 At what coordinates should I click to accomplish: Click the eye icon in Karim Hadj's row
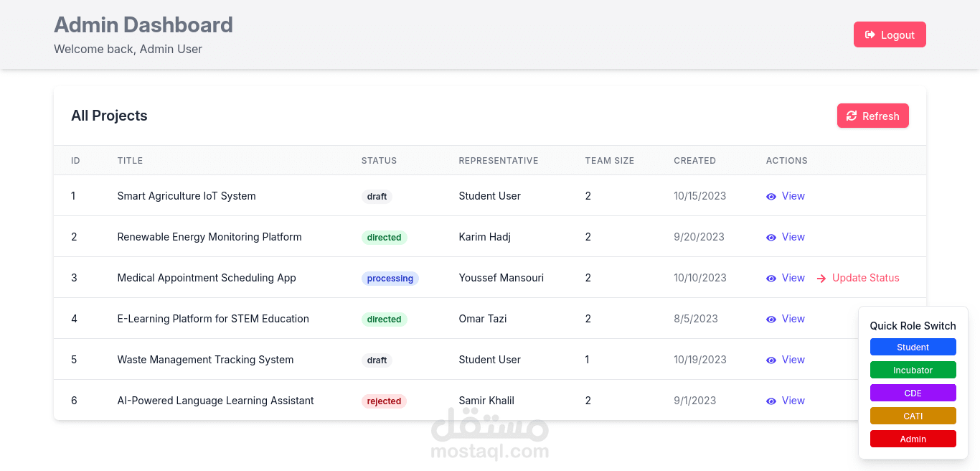click(x=771, y=237)
